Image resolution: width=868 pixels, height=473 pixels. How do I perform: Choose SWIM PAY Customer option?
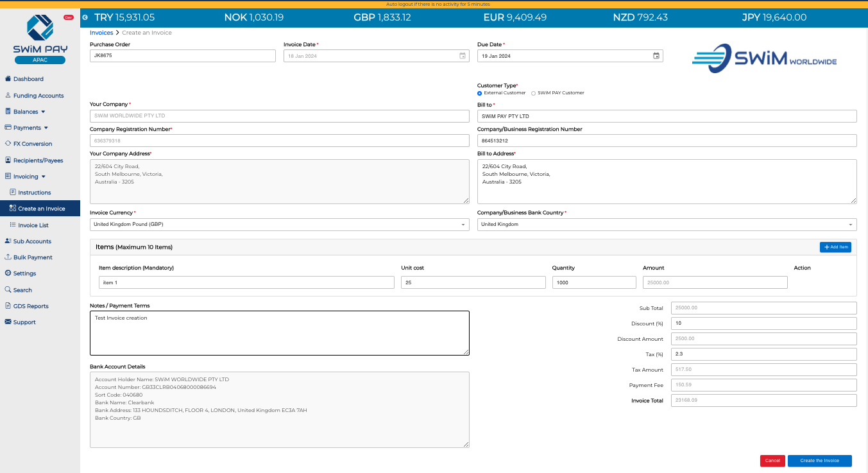[x=533, y=92]
